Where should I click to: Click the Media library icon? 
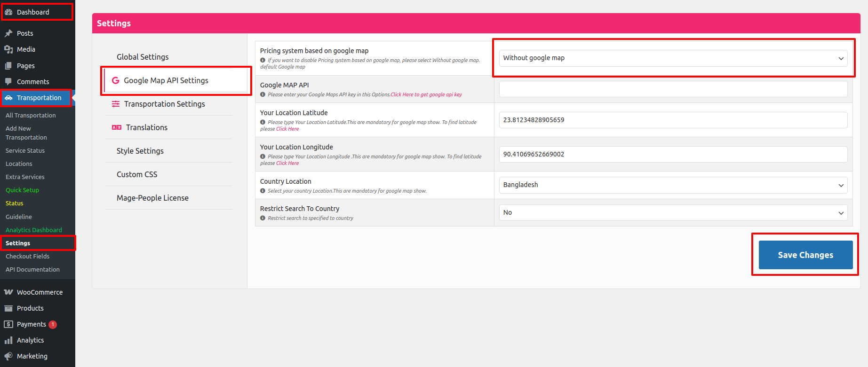click(x=8, y=49)
